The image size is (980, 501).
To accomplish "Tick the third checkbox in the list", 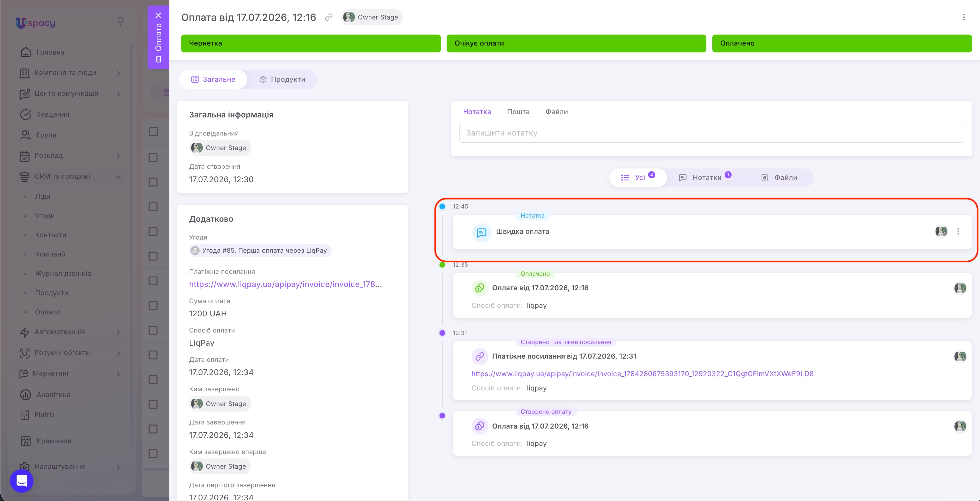I will pyautogui.click(x=153, y=182).
